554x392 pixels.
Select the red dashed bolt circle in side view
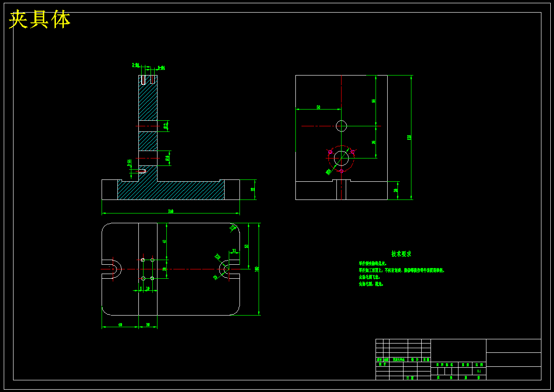(342, 158)
